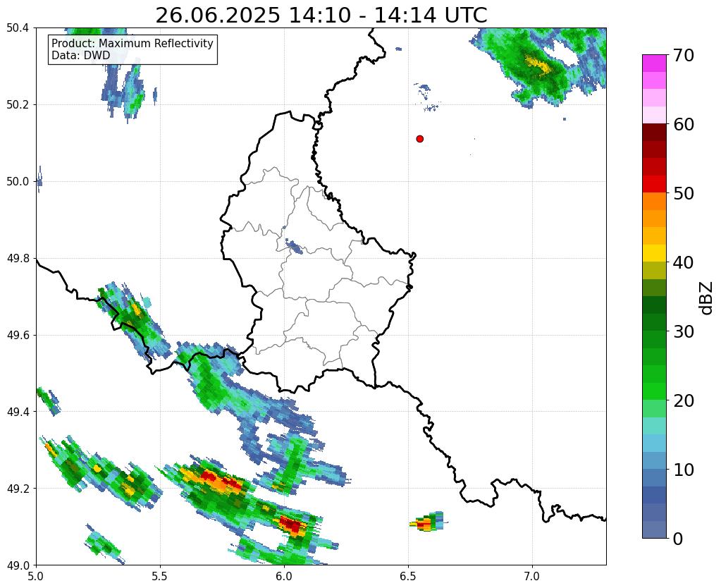Click the small blue echo inside Luxembourg
Screen dimensions: 721x588
tap(295, 247)
